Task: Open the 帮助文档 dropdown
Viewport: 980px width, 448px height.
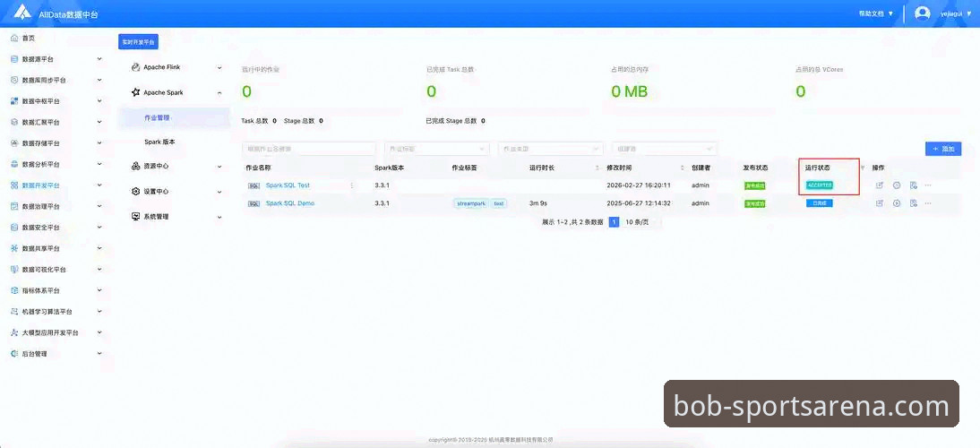Action: [x=876, y=13]
